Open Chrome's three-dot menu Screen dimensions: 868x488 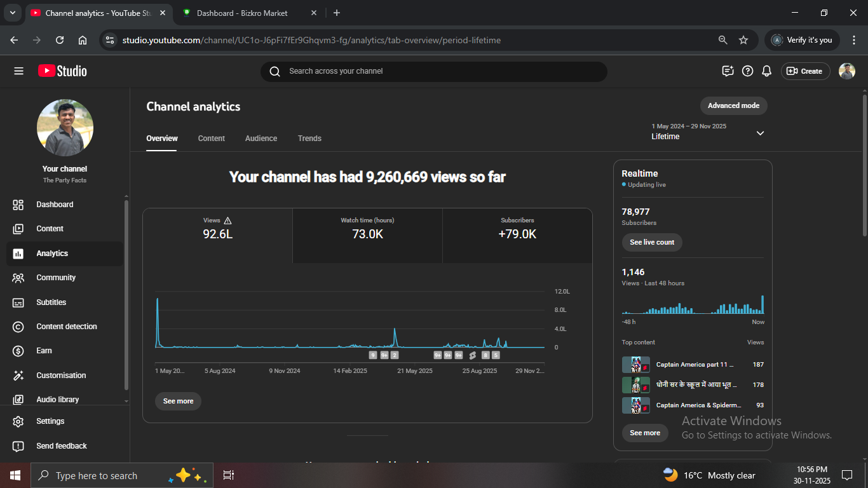coord(854,40)
